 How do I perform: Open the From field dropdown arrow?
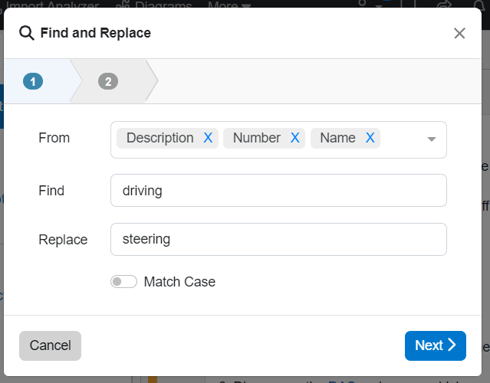[431, 139]
